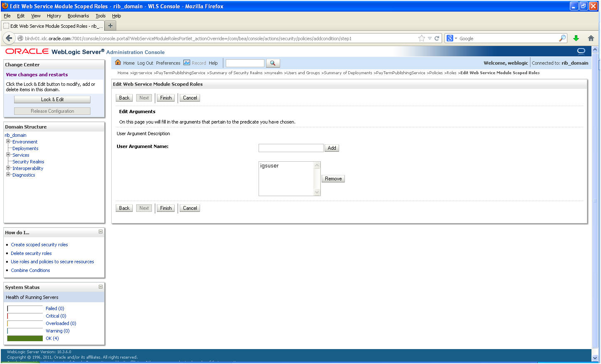Image resolution: width=601 pixels, height=364 pixels.
Task: Open Security Realms in Domain Structure
Action: click(28, 162)
